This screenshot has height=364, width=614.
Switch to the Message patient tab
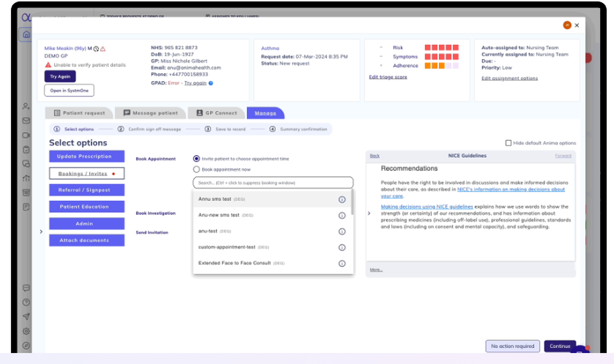point(151,113)
